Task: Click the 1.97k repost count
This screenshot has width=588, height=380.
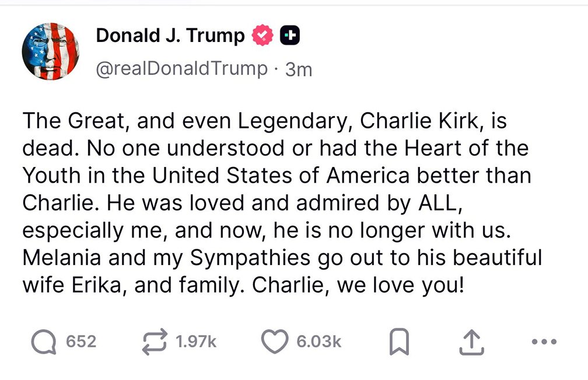Action: pyautogui.click(x=195, y=342)
